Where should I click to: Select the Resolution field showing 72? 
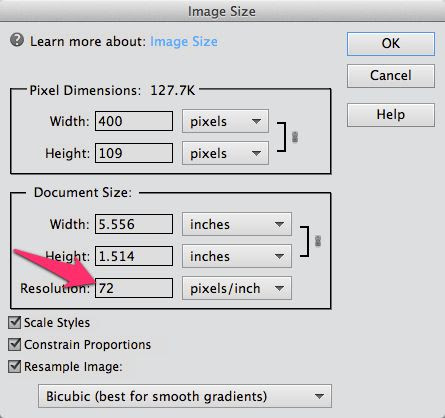pos(134,288)
